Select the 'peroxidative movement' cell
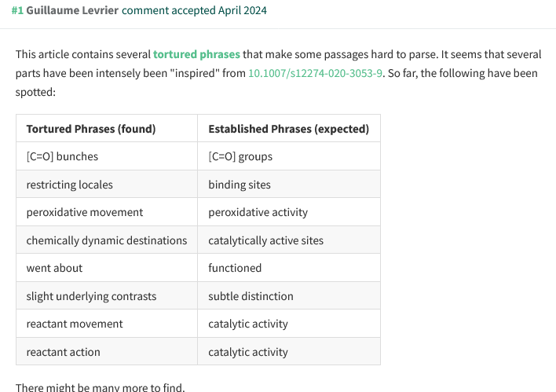The height and width of the screenshot is (392, 556). coord(85,212)
